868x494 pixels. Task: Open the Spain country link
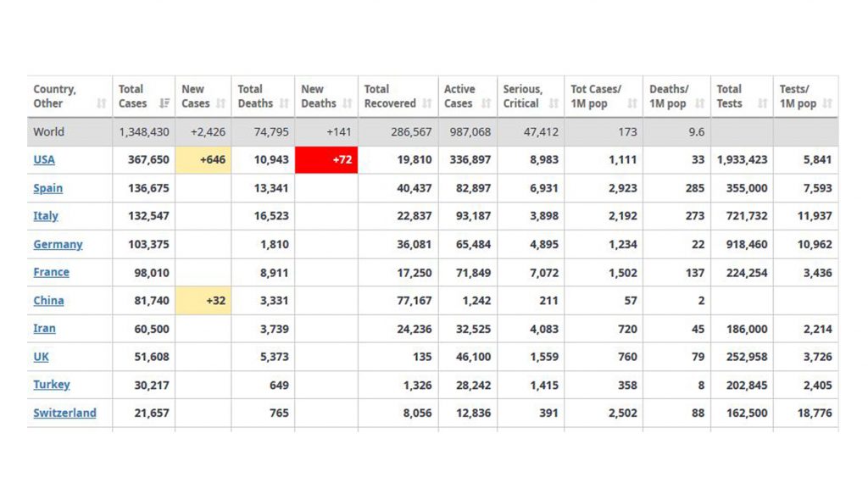point(47,188)
